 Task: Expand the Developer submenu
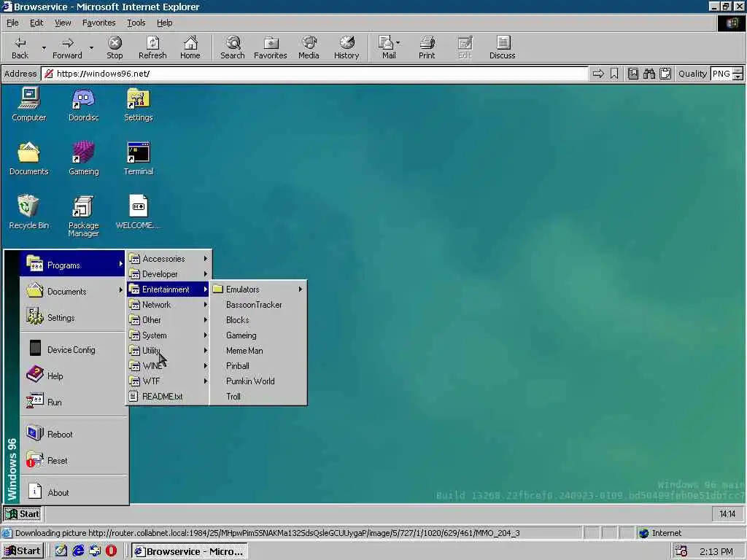(x=169, y=274)
